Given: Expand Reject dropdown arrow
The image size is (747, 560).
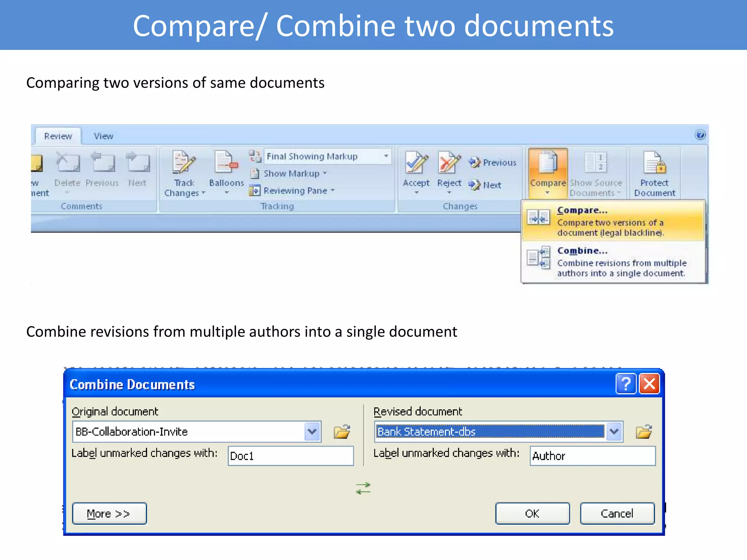Looking at the screenshot, I should point(449,192).
